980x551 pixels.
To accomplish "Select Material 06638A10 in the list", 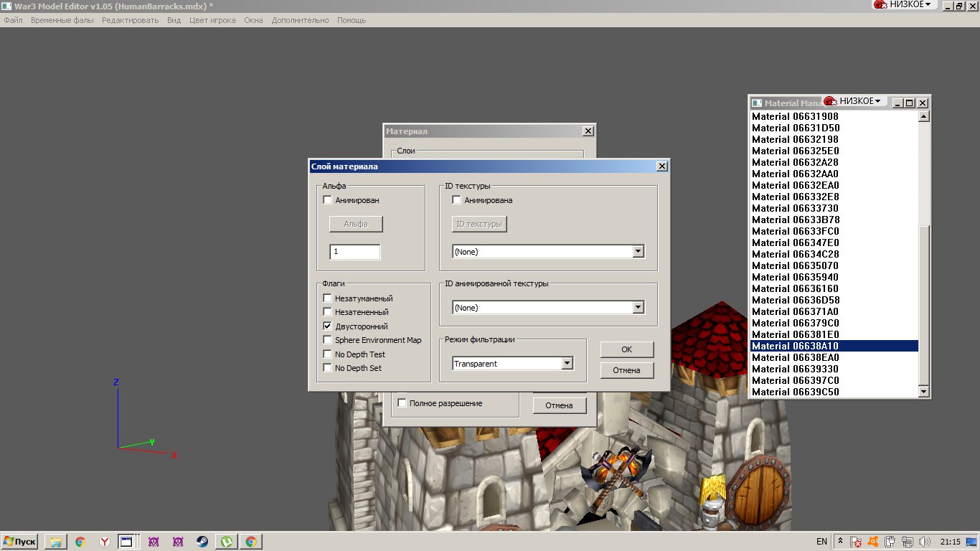I will [834, 346].
